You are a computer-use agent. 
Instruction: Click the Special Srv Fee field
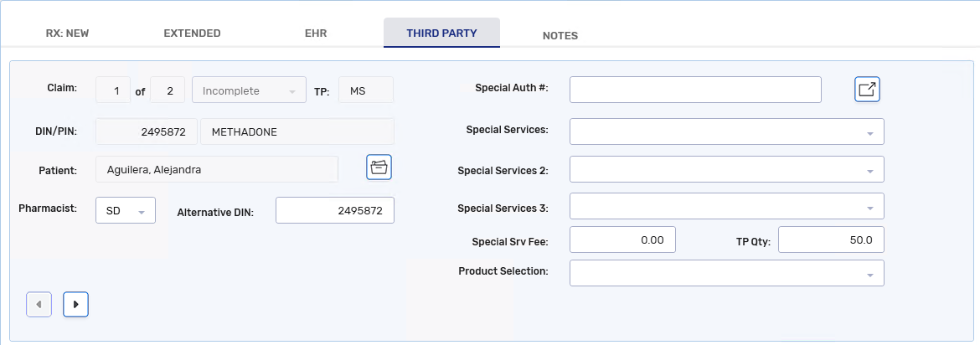click(622, 239)
